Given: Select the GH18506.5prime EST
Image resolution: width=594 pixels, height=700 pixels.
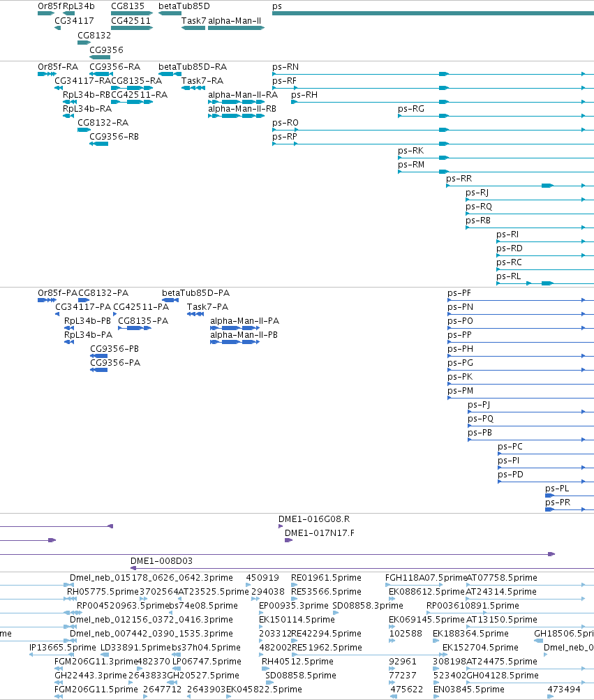Looking at the screenshot, I should tap(539, 641).
